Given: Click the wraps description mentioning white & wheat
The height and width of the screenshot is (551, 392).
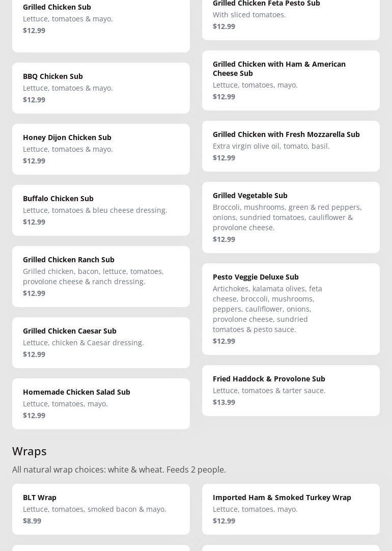Looking at the screenshot, I should coord(119,470).
